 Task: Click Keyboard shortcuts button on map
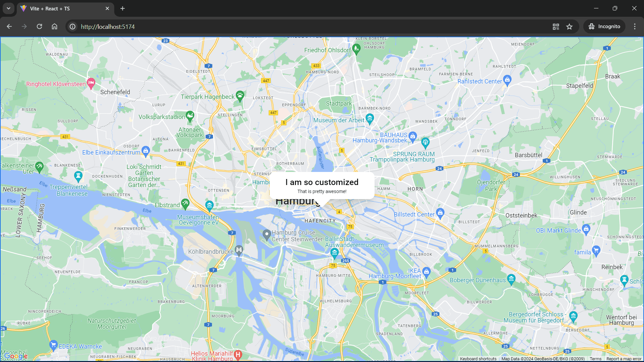click(478, 359)
